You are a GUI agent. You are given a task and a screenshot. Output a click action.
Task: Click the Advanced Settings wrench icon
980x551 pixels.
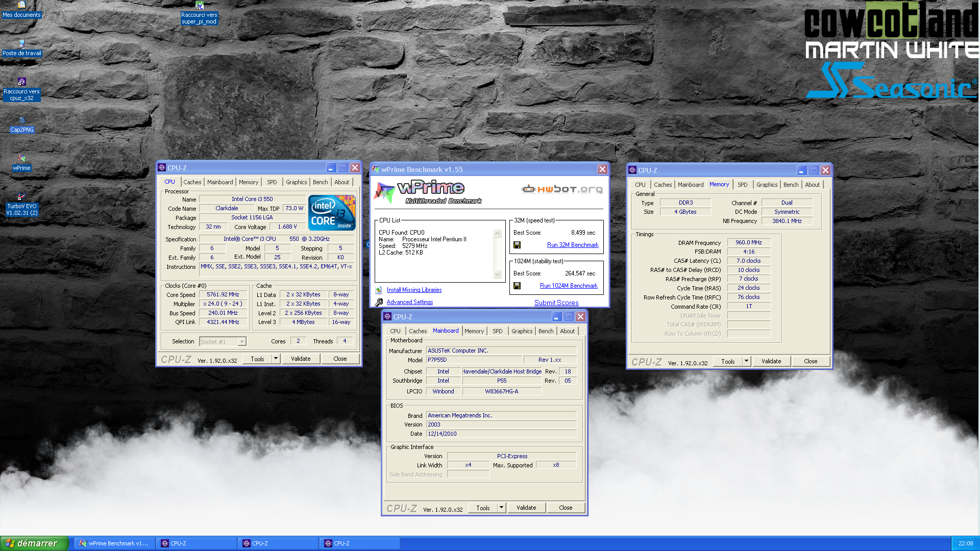tap(379, 302)
